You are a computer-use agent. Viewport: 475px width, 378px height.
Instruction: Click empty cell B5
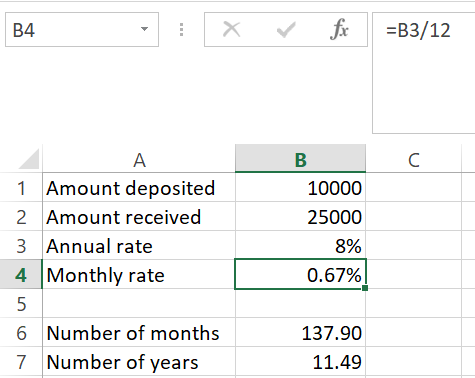[x=300, y=303]
